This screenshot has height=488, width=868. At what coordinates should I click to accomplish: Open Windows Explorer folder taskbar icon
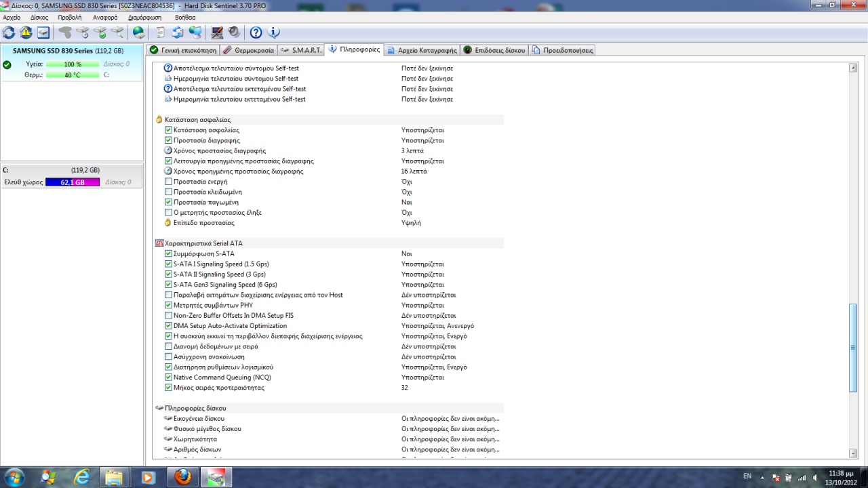115,477
